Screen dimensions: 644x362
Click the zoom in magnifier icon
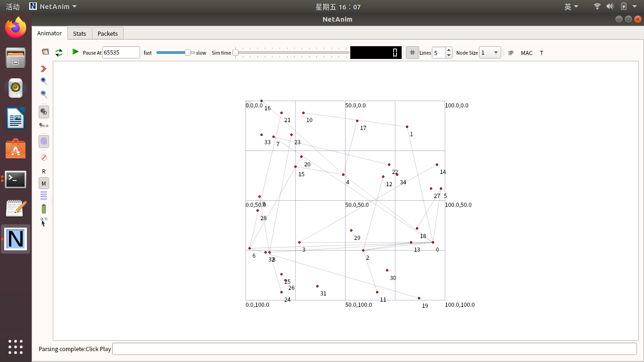(x=44, y=81)
